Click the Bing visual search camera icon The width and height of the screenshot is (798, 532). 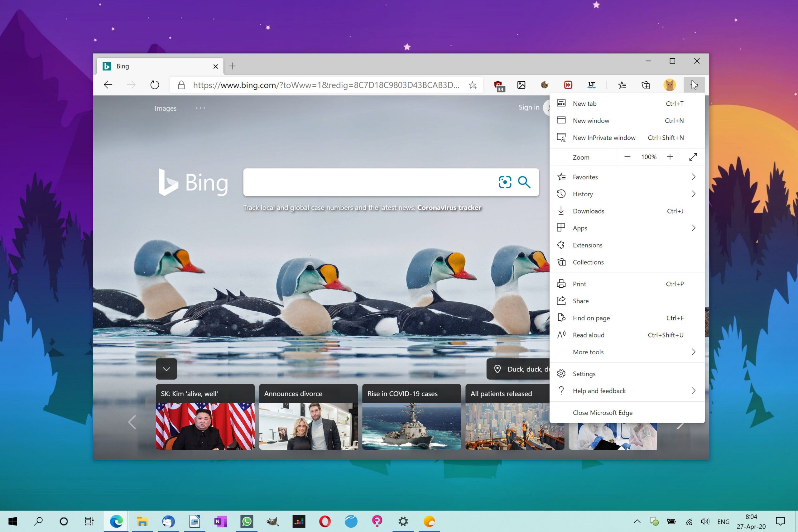pyautogui.click(x=505, y=182)
